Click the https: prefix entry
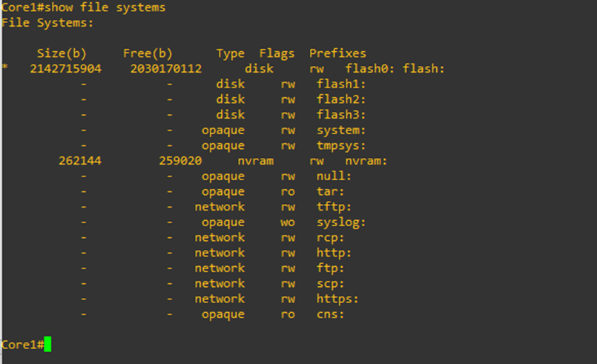This screenshot has height=364, width=597. 337,299
